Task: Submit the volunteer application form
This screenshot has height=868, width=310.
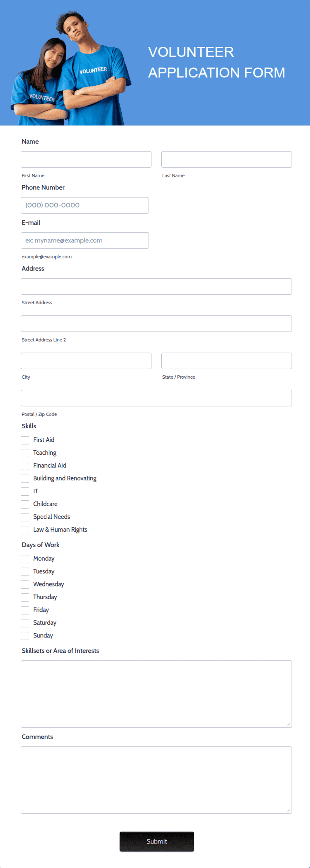Action: (x=157, y=841)
